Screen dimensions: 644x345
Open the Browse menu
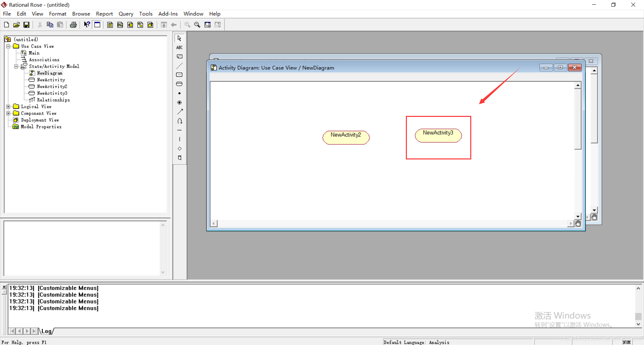(81, 14)
